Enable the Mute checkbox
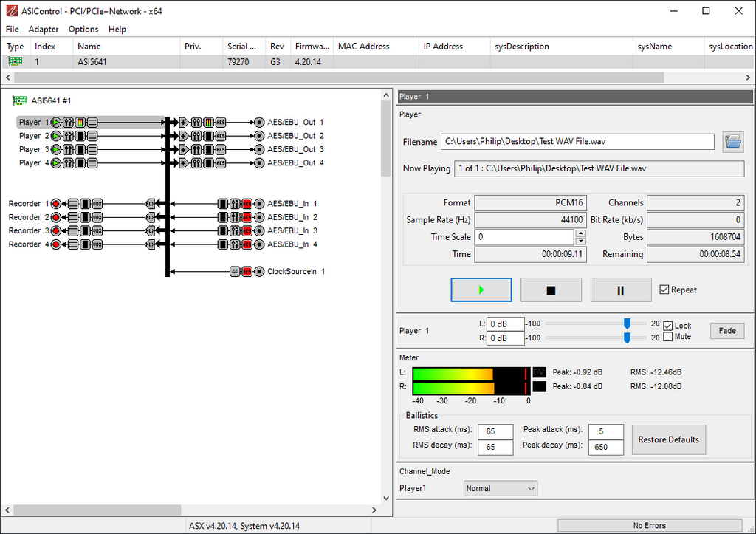This screenshot has height=534, width=756. click(x=668, y=337)
